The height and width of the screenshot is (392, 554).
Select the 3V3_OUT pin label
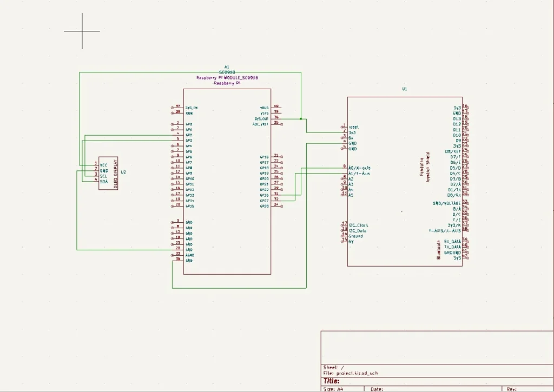261,119
